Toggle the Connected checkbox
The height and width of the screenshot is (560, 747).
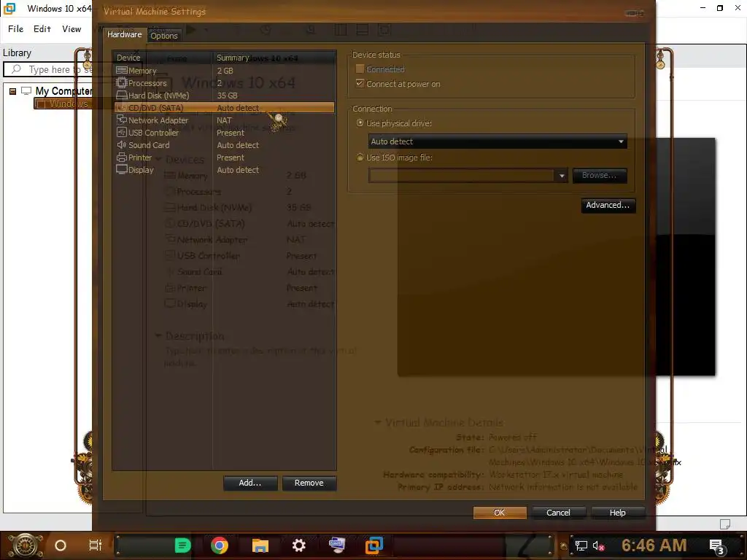pyautogui.click(x=360, y=69)
